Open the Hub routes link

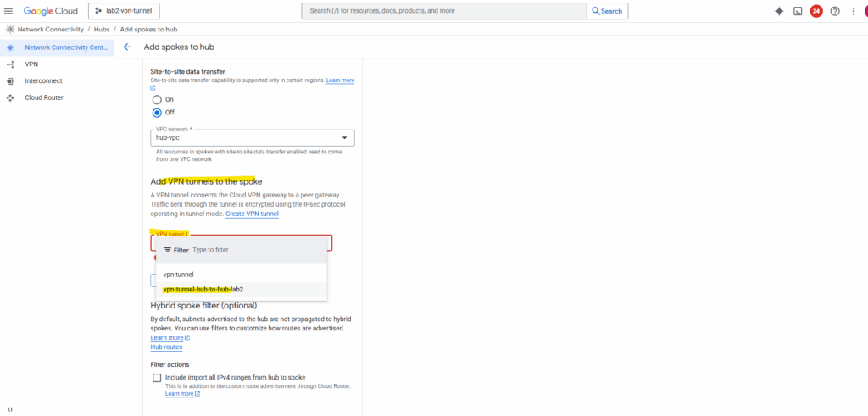[x=166, y=347]
